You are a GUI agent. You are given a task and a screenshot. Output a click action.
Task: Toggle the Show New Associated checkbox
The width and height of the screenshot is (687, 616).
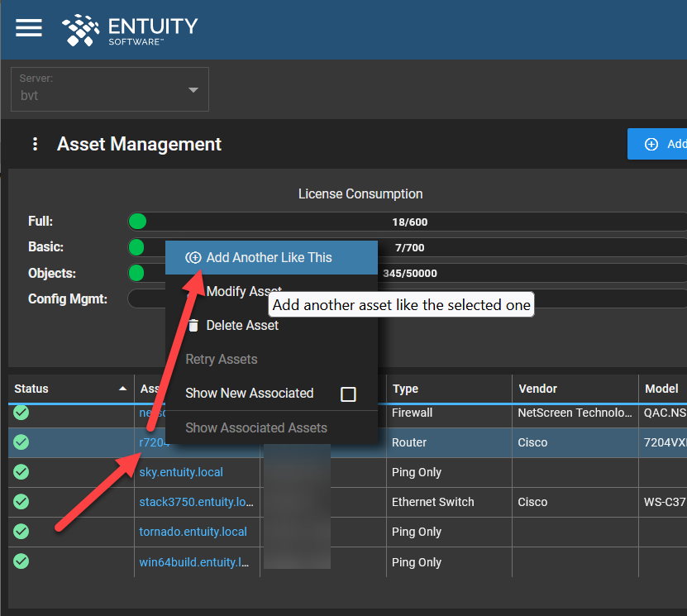pos(348,394)
